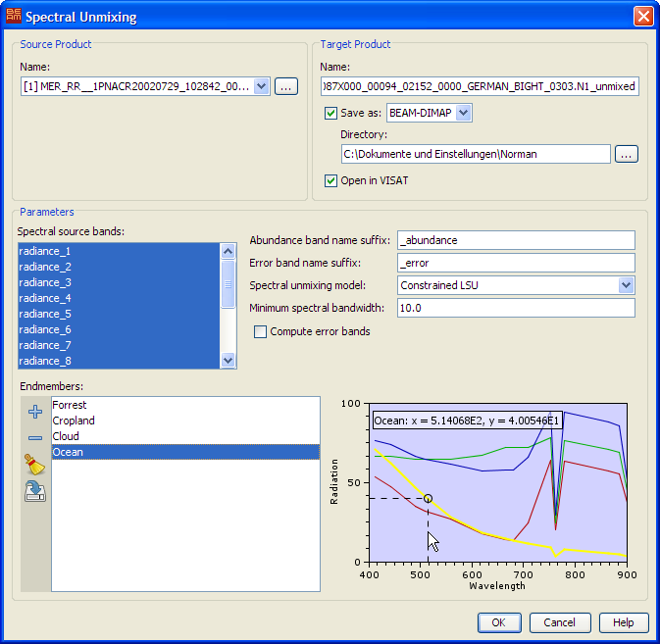
Task: Click the export endmembers disk icon
Action: click(35, 492)
